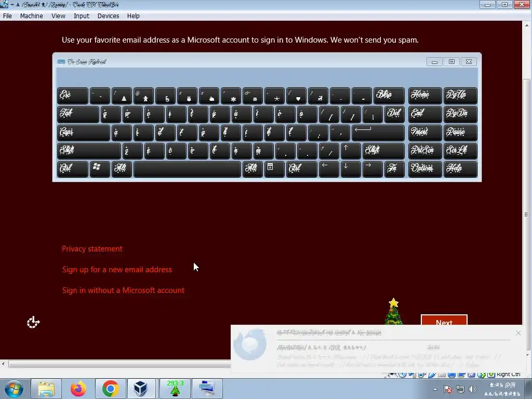Image resolution: width=532 pixels, height=399 pixels.
Task: Launch Google Chrome from the taskbar
Action: (110, 389)
